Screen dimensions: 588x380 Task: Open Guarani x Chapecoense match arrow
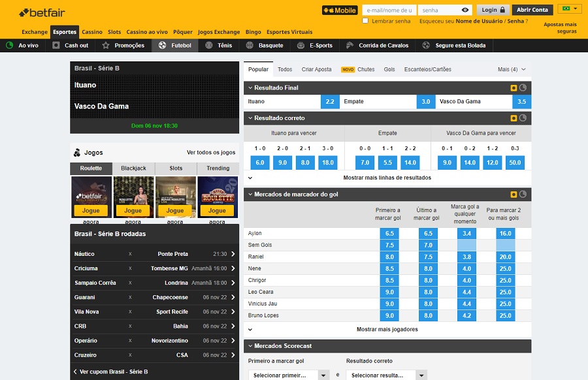(x=233, y=297)
